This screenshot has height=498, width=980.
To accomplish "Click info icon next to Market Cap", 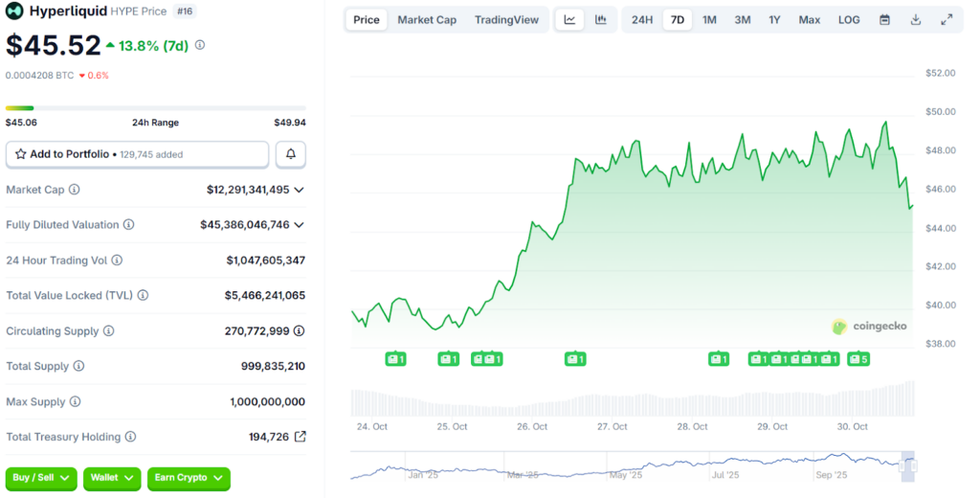I will [75, 190].
